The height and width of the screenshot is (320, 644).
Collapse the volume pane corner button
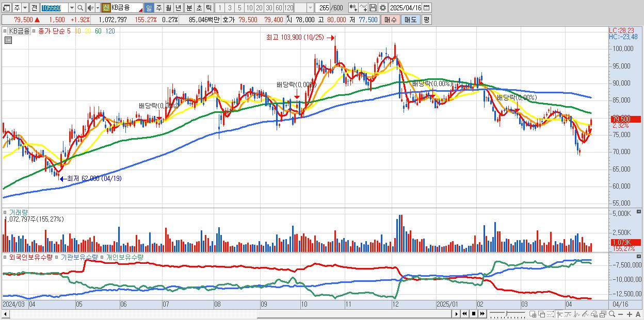tap(639, 211)
